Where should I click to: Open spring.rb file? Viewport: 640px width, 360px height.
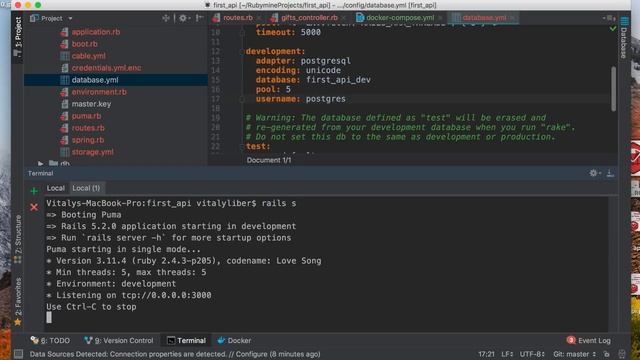click(88, 140)
